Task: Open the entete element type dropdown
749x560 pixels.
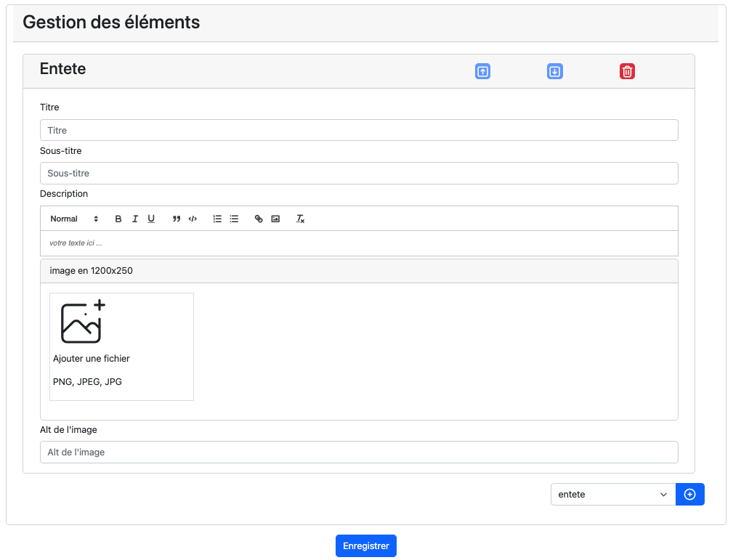Action: [x=612, y=495]
